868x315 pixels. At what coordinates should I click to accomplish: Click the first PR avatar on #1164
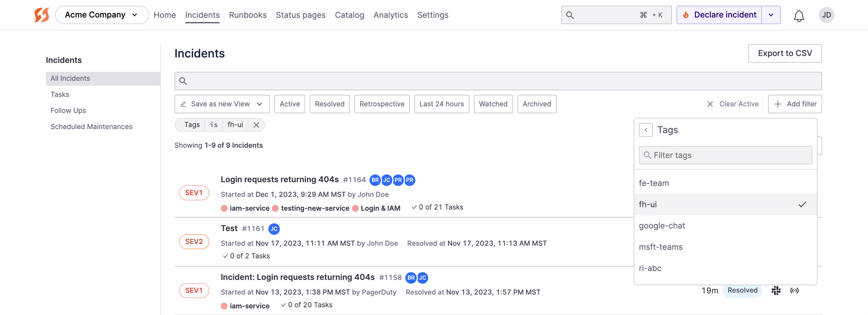[x=398, y=180]
